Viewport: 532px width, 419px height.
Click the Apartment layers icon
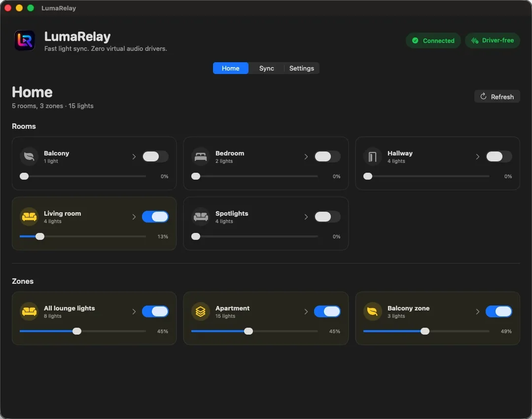click(x=201, y=311)
